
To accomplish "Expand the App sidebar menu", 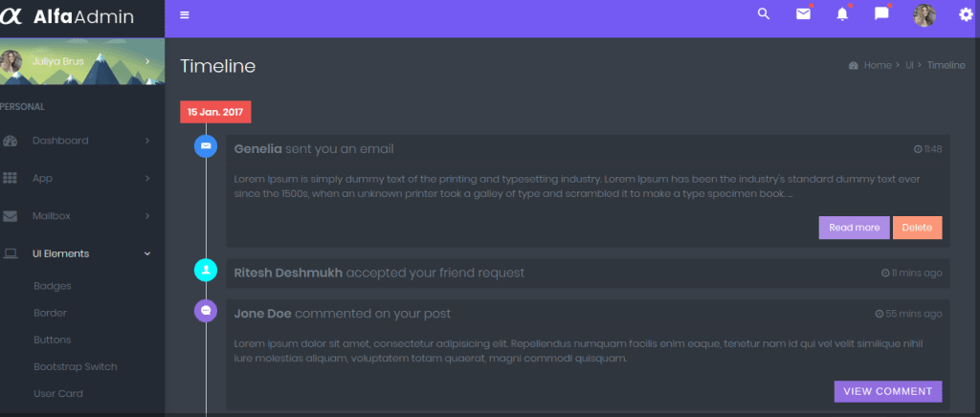I will tap(147, 178).
